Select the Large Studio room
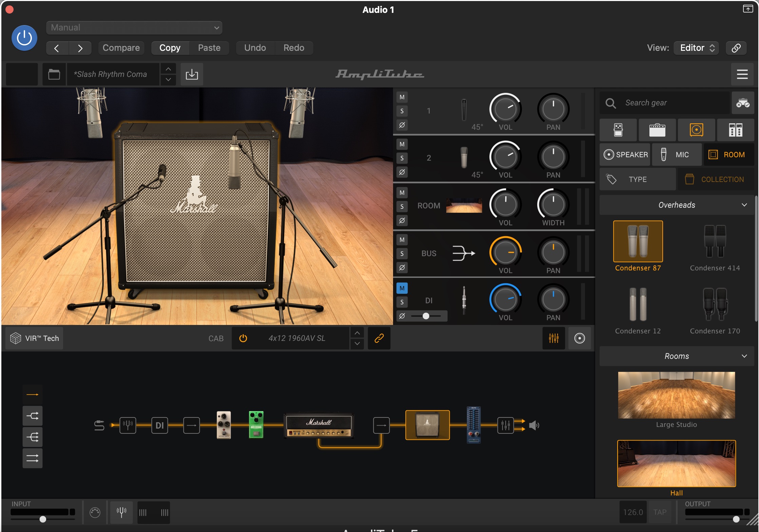Image resolution: width=759 pixels, height=532 pixels. pyautogui.click(x=677, y=395)
